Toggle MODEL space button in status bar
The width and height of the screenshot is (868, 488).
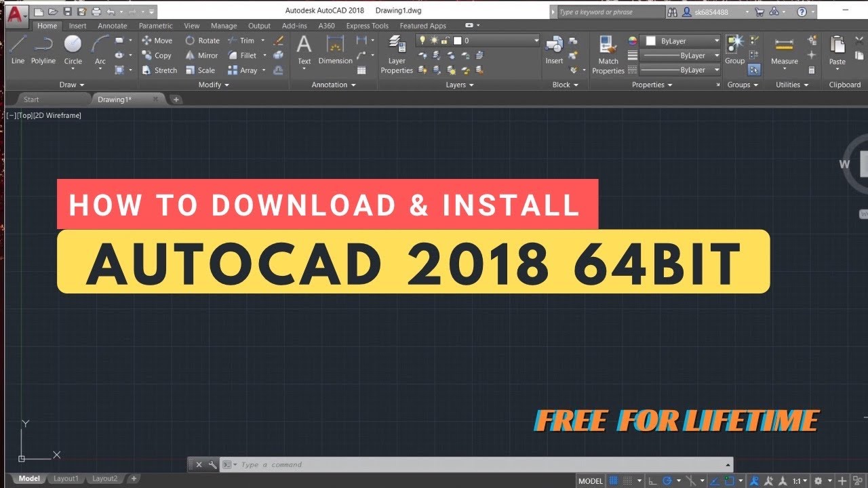point(590,481)
